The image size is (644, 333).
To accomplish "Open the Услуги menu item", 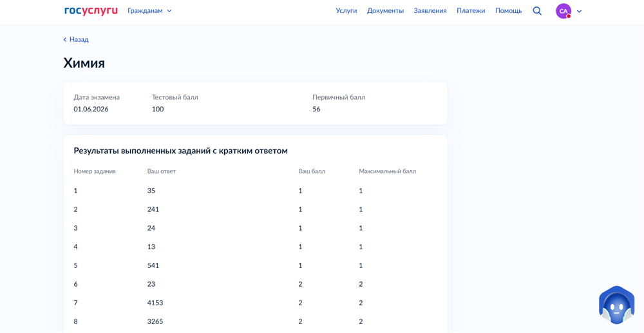I will 346,11.
